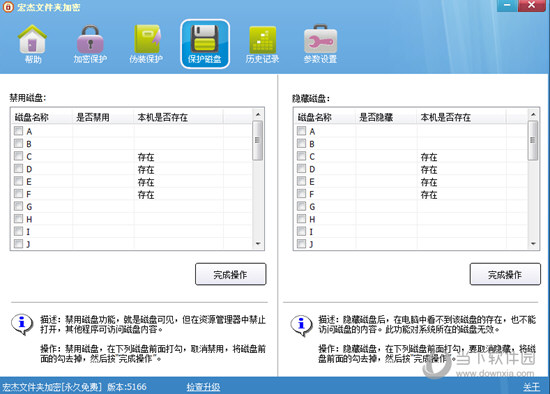The width and height of the screenshot is (550, 394).
Task: Click the 版本:5166 status bar text
Action: pyautogui.click(x=127, y=387)
